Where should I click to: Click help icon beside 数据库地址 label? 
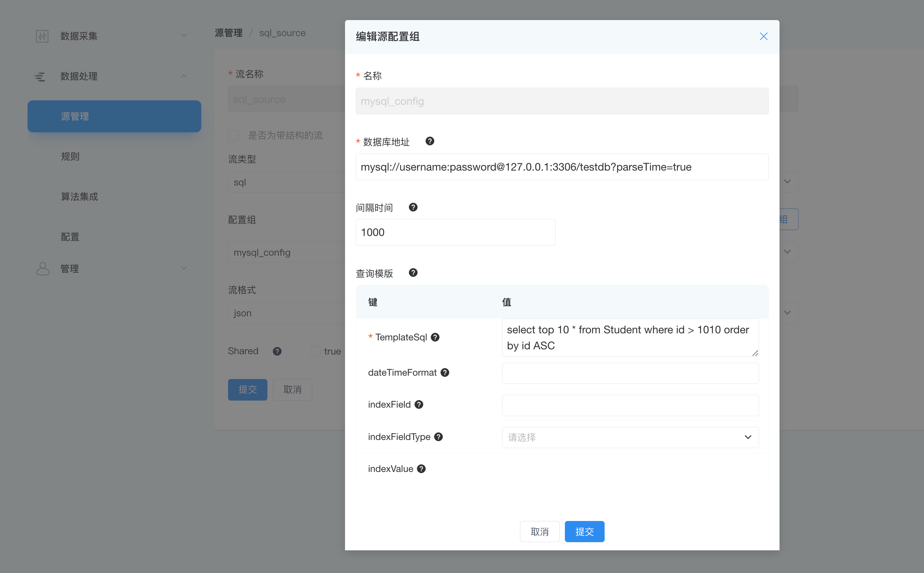pyautogui.click(x=429, y=141)
